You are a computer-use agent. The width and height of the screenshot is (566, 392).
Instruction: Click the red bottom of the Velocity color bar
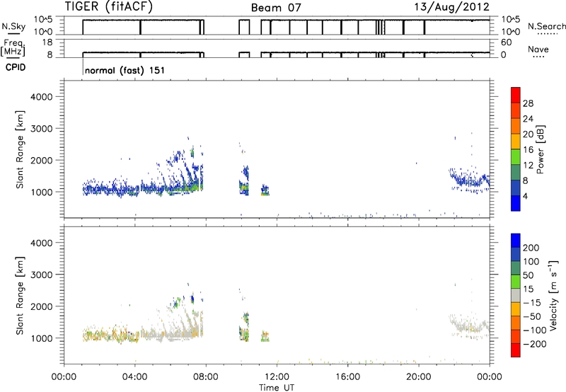(516, 350)
